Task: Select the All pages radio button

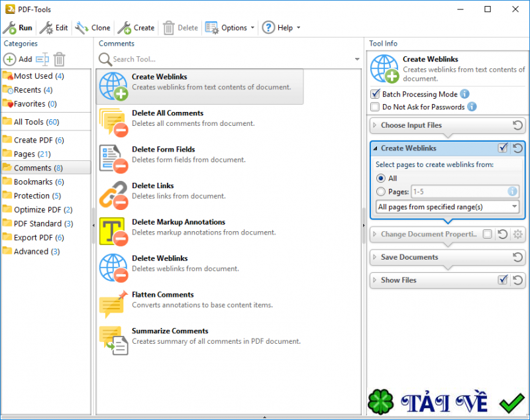Action: [381, 178]
